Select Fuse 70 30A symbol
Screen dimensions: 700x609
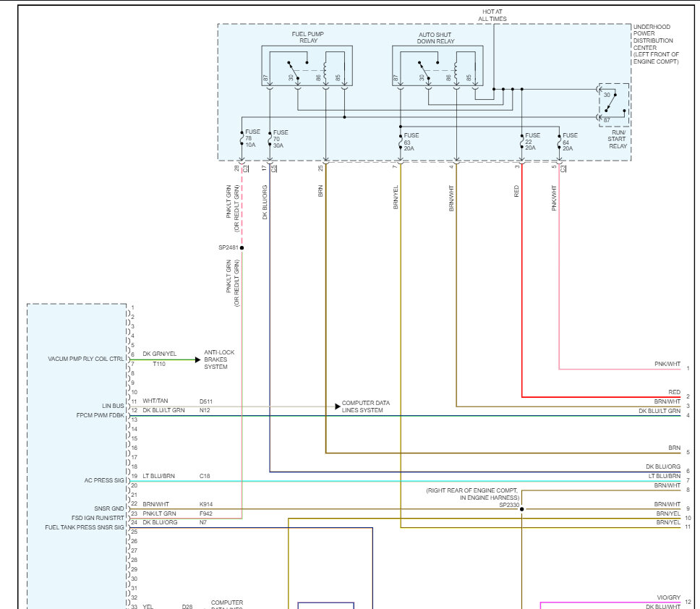click(270, 137)
